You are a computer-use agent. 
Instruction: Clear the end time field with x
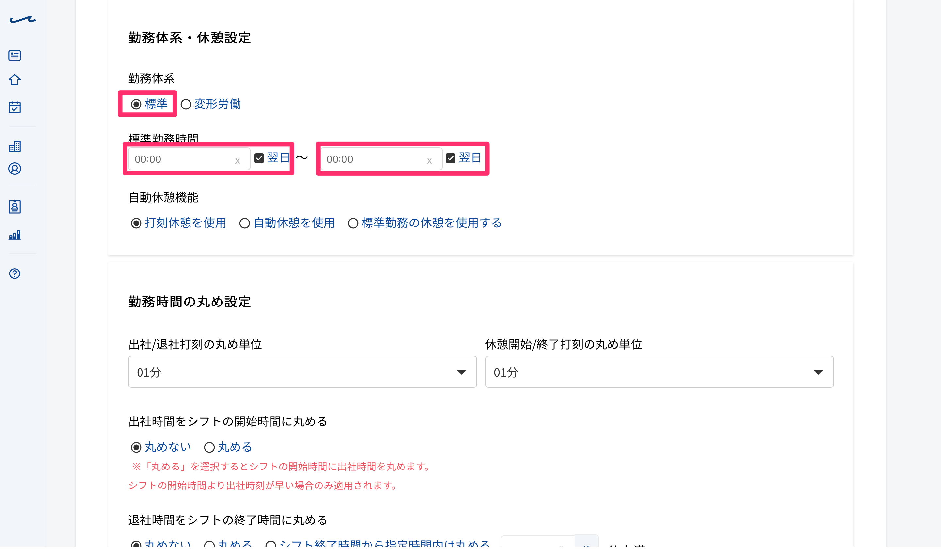429,160
